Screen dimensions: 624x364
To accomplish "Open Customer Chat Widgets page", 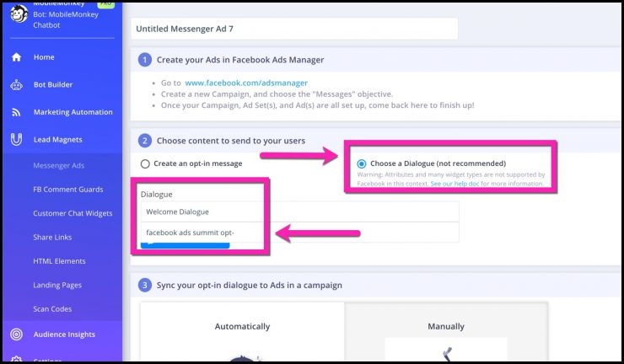I will pyautogui.click(x=73, y=213).
